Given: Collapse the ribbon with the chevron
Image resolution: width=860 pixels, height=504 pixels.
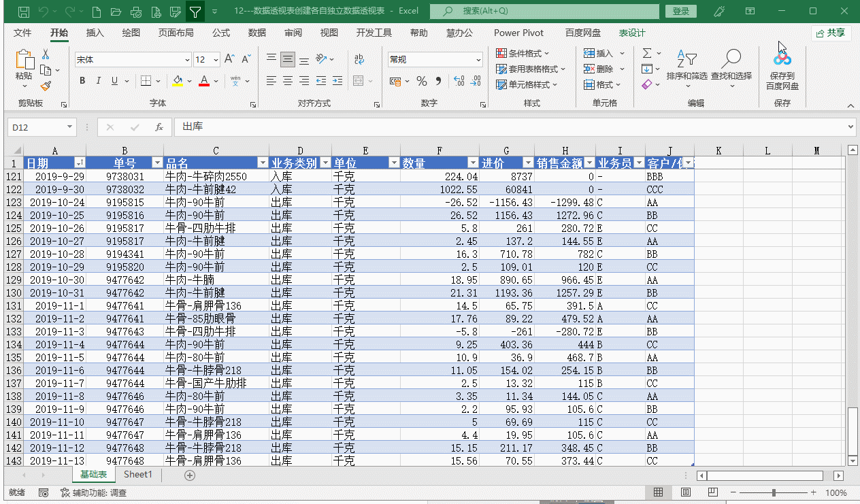Looking at the screenshot, I should coord(850,106).
